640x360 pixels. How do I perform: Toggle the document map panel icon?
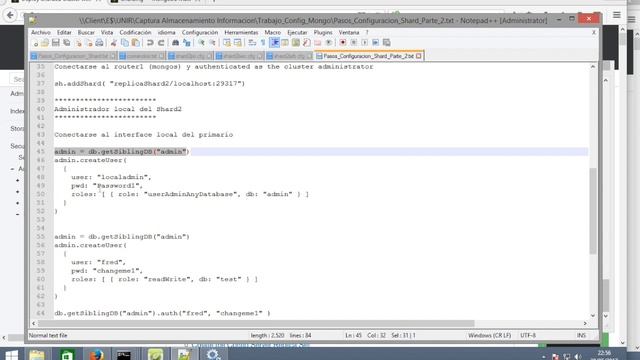point(296,43)
